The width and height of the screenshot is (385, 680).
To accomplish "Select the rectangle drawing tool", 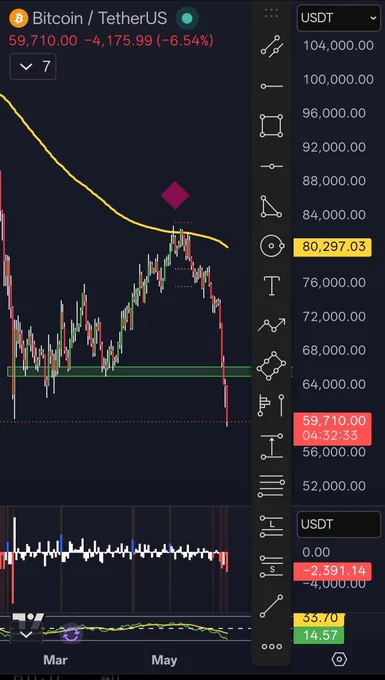I will (271, 126).
